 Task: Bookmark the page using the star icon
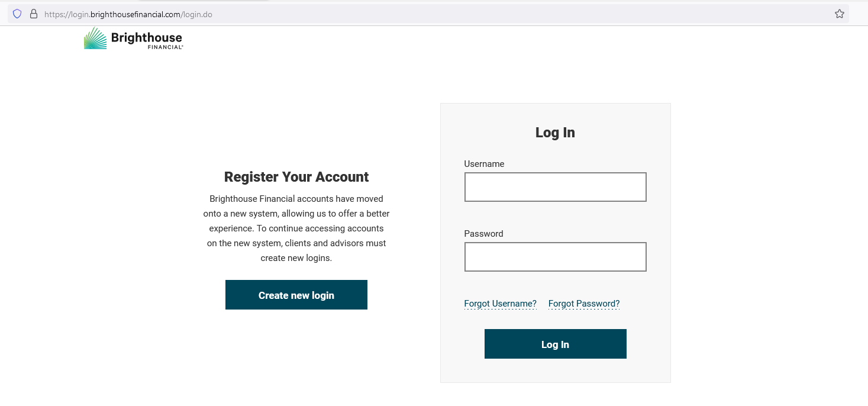tap(839, 13)
